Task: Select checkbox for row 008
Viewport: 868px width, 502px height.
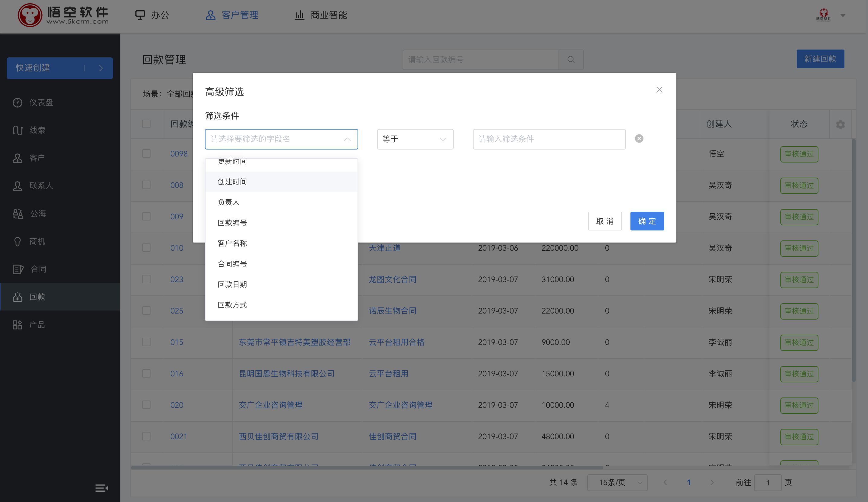Action: tap(147, 184)
